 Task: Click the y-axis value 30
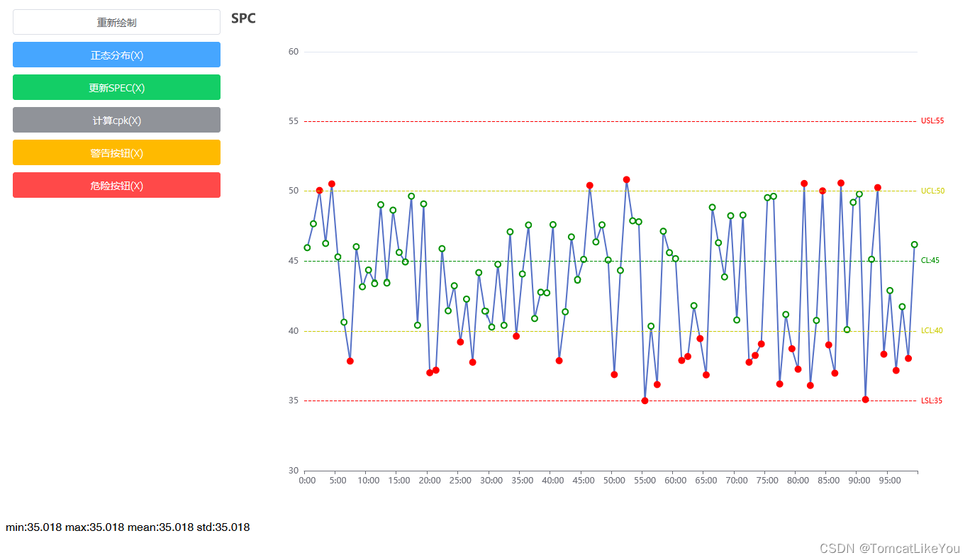tap(294, 471)
